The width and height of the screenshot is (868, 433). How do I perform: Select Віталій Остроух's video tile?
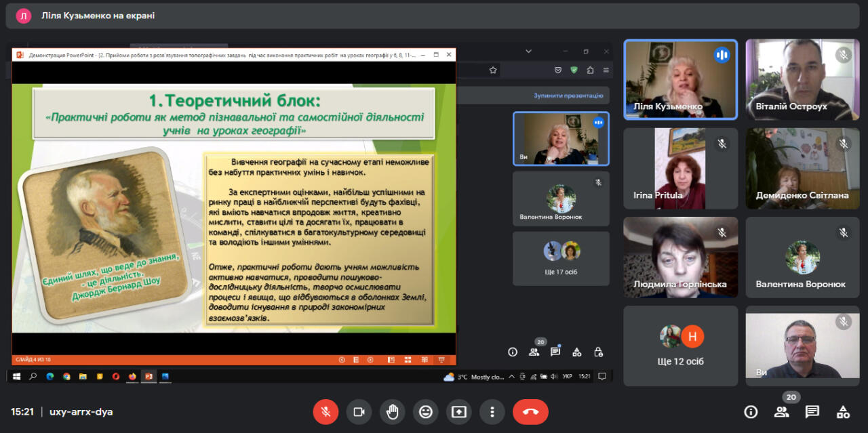(x=803, y=79)
